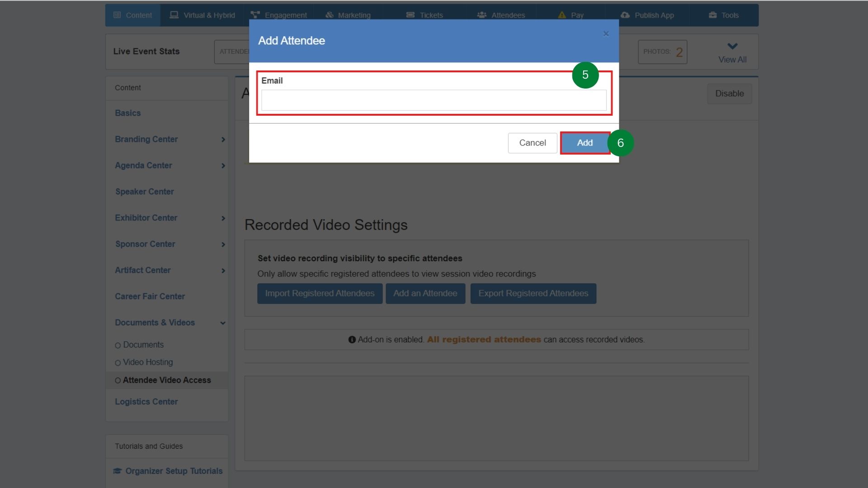
Task: Click the Publish App cloud icon
Action: (x=625, y=15)
